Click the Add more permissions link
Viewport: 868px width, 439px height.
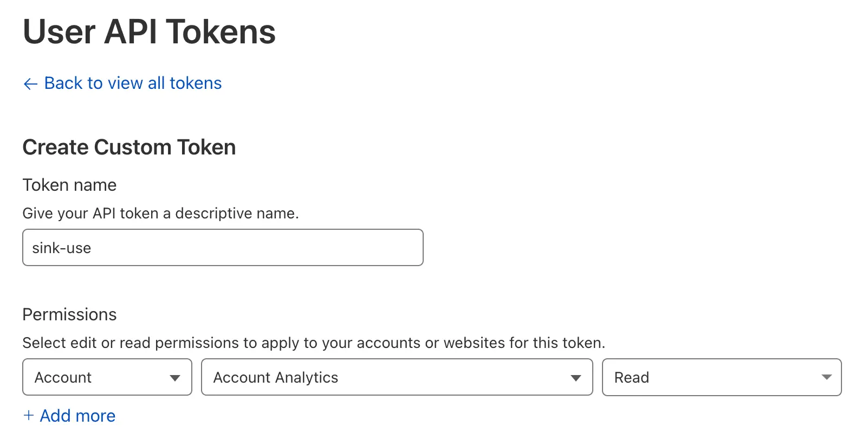click(77, 416)
